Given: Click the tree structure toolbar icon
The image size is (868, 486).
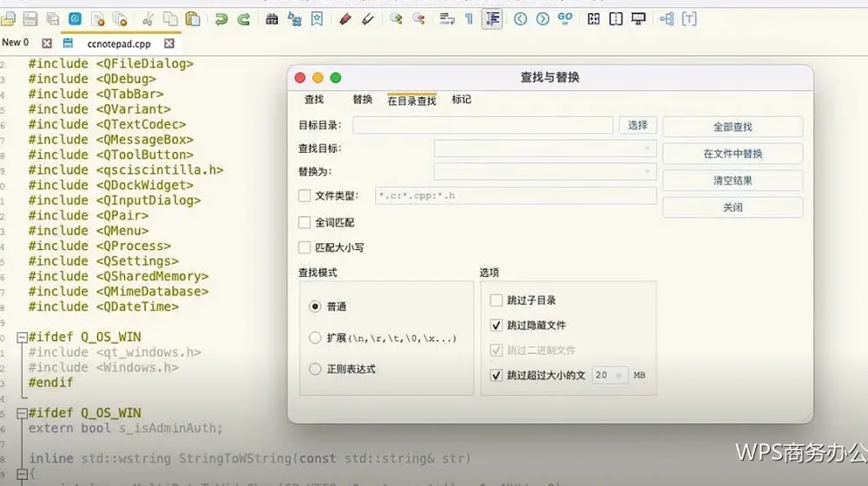Looking at the screenshot, I should point(667,19).
